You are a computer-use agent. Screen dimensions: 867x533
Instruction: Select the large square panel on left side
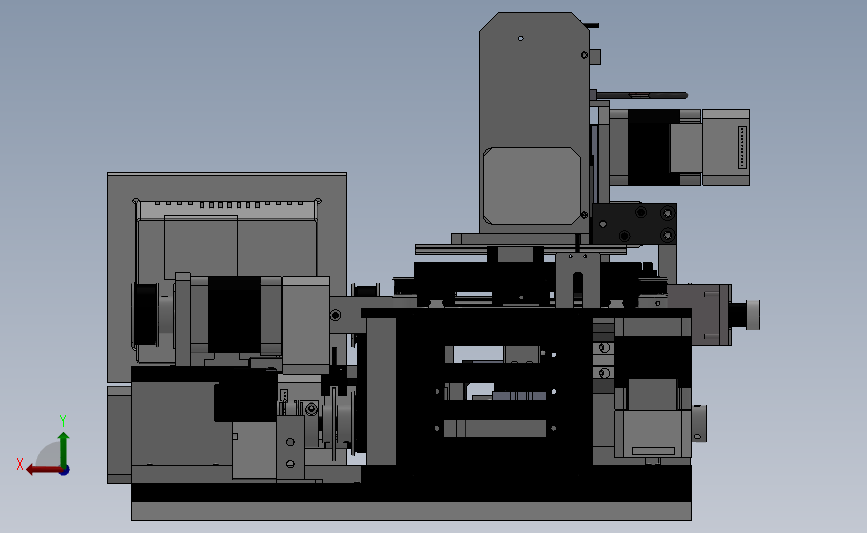point(227,276)
